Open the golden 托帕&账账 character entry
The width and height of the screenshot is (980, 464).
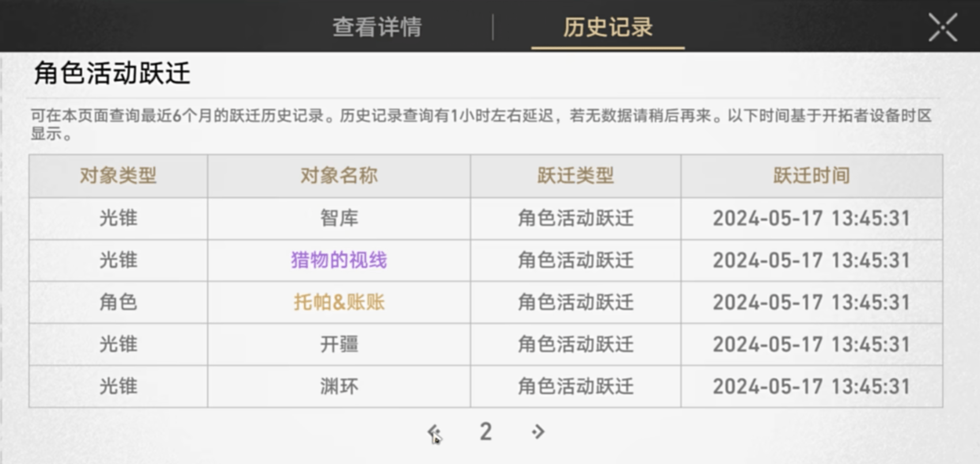(339, 302)
